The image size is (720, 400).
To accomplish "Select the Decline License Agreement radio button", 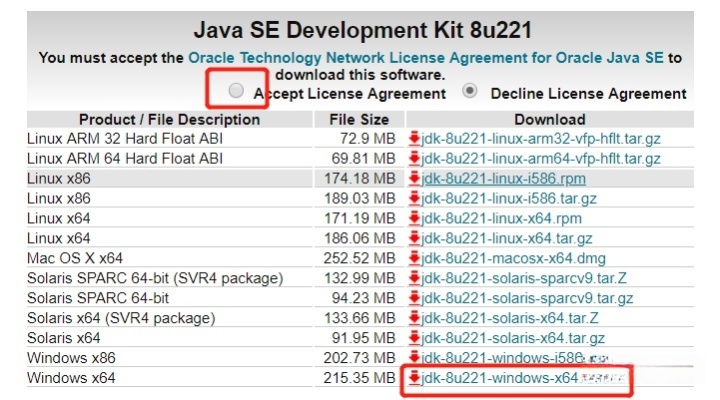I will 469,90.
